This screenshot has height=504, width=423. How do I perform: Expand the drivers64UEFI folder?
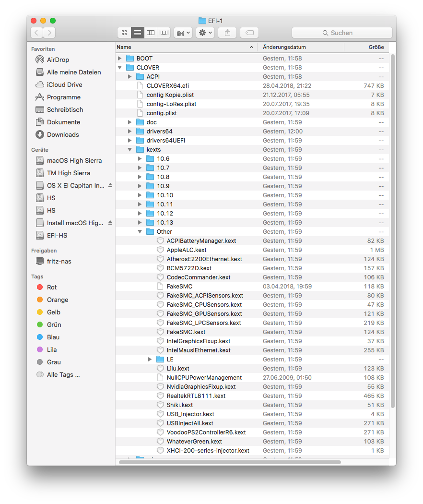tap(130, 141)
